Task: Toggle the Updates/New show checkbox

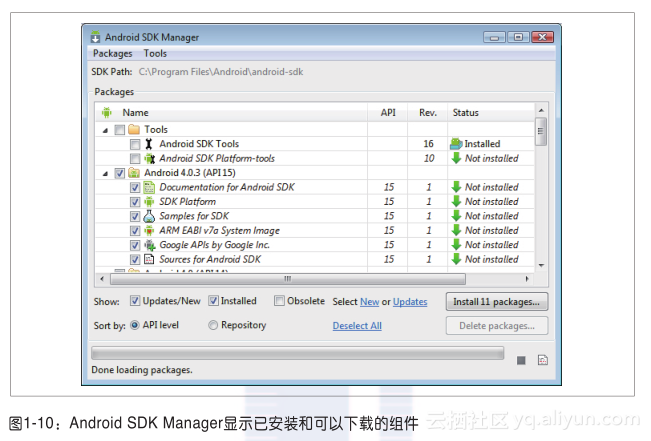Action: point(135,301)
